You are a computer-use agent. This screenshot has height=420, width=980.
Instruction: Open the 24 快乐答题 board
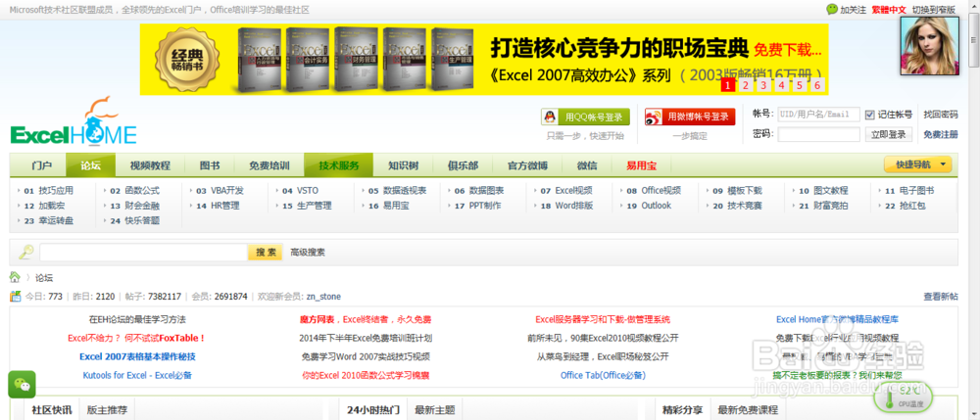[x=134, y=220]
